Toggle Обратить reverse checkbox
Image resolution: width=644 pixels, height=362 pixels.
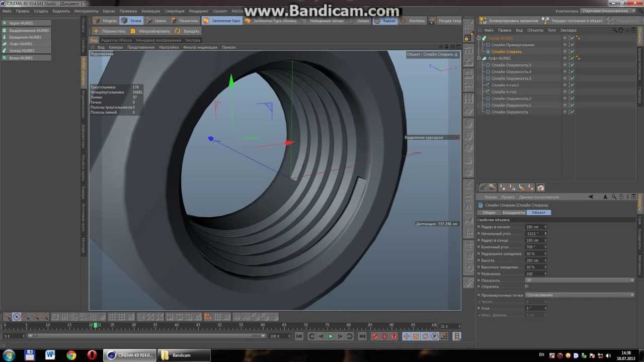[x=527, y=287]
